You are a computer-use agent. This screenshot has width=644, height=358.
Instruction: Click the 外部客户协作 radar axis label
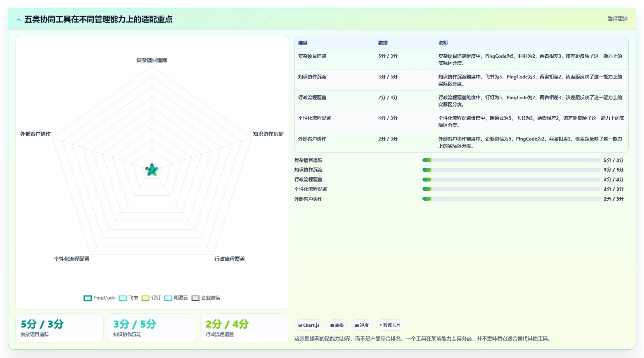(35, 134)
